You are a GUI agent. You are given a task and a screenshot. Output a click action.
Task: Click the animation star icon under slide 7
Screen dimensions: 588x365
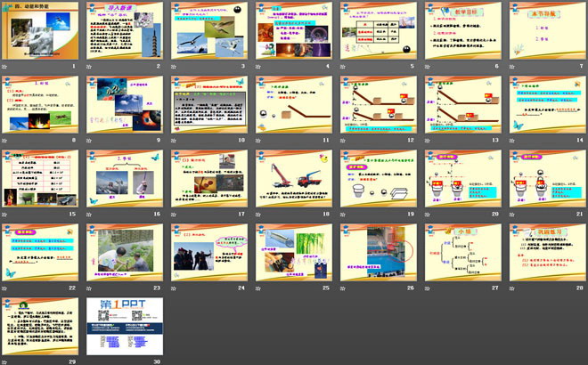tap(512, 67)
